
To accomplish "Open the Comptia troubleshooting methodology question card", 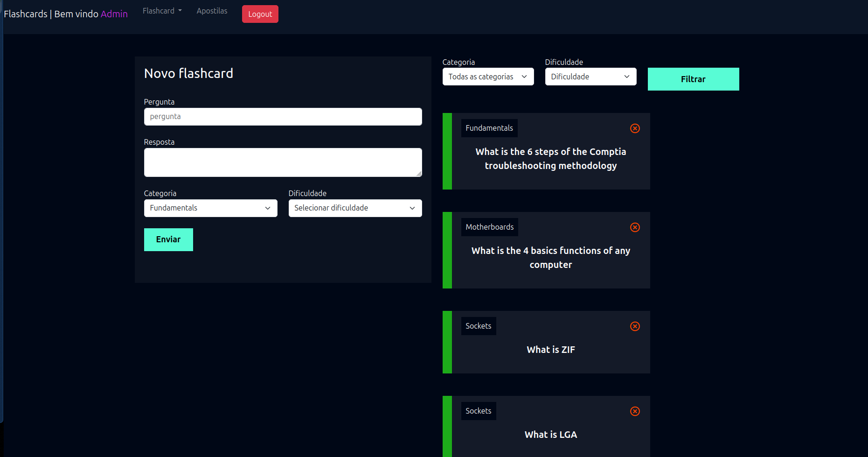I will tap(550, 159).
